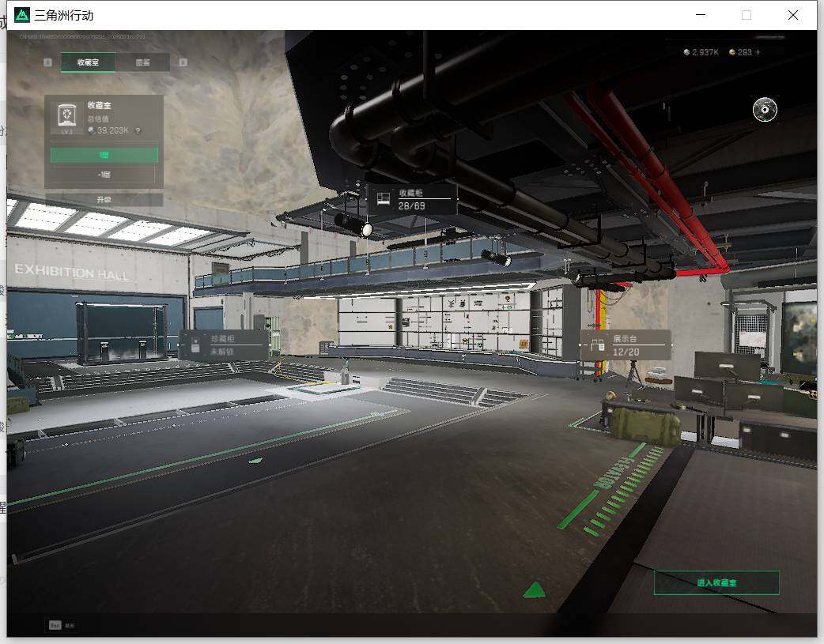Viewport: 824px width, 644px height.
Task: Open the locked 珍藏柜 marker
Action: pyautogui.click(x=223, y=345)
